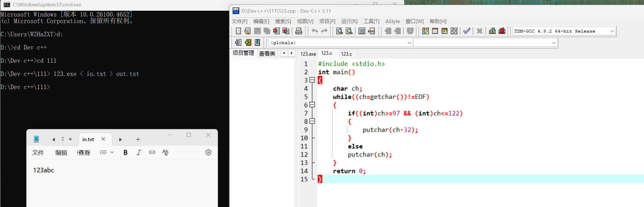
Task: Click the Profile analysis bar chart icon
Action: (x=492, y=31)
